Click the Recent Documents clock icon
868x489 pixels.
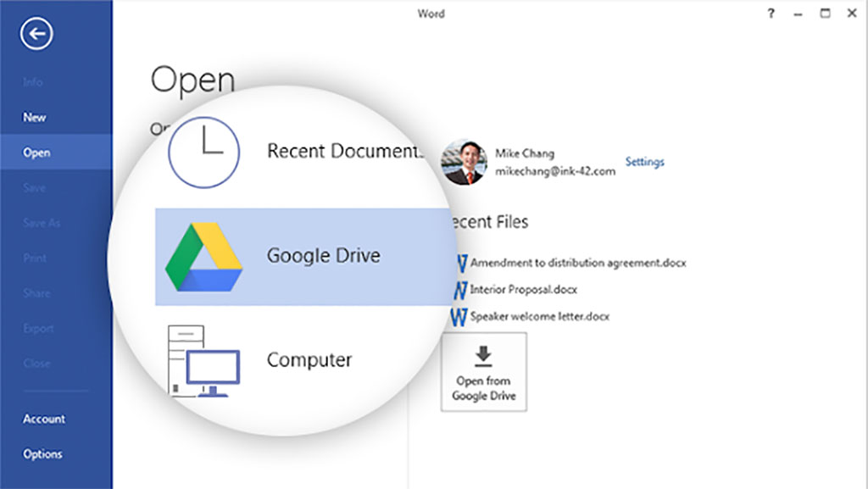point(203,152)
